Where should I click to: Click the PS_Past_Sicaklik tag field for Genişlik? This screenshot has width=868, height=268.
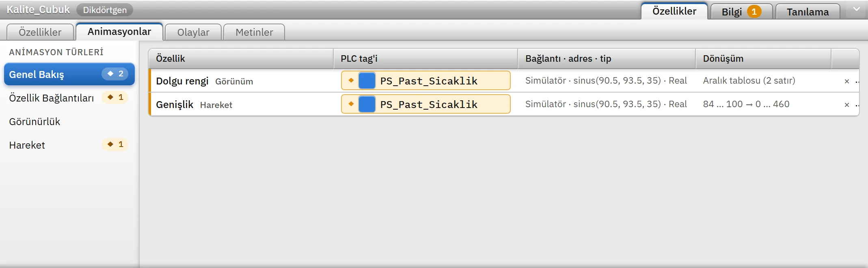point(425,104)
